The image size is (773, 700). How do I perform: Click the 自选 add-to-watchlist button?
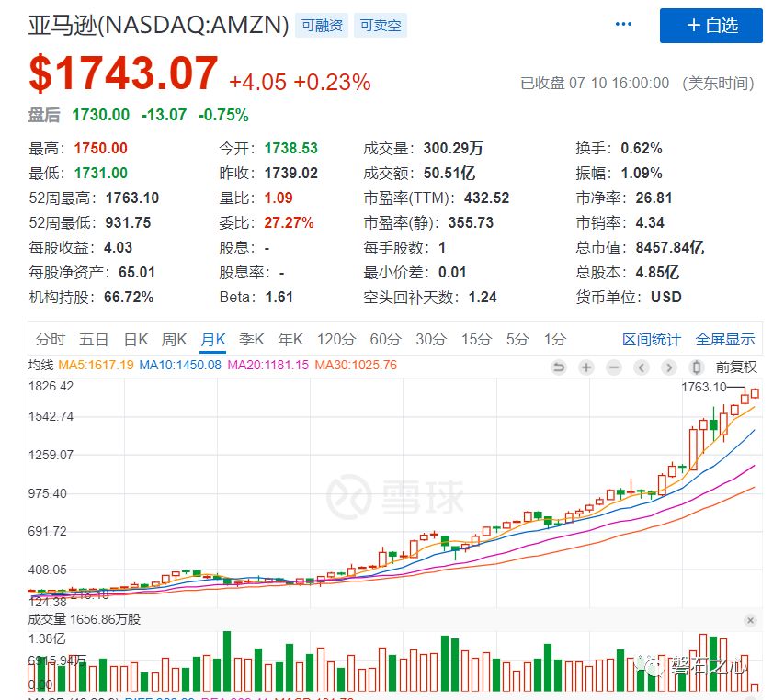coord(710,26)
